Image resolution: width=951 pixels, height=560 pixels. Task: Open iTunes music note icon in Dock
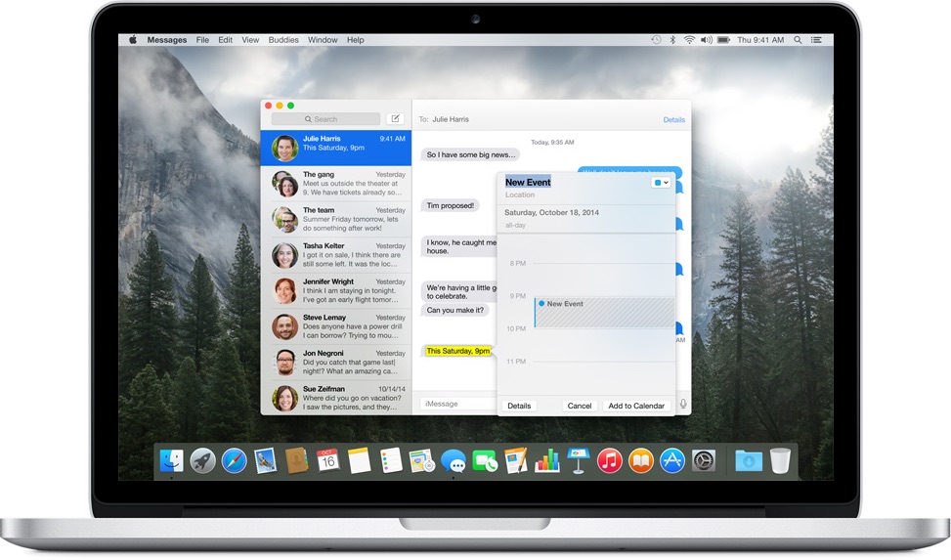[x=610, y=461]
